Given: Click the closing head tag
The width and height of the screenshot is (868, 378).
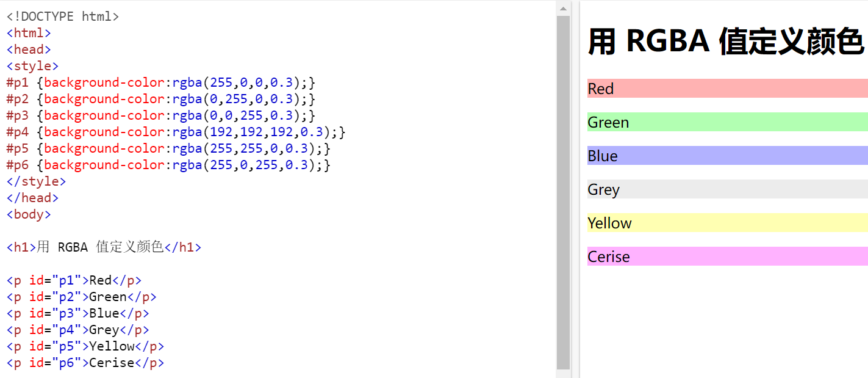Looking at the screenshot, I should point(32,197).
